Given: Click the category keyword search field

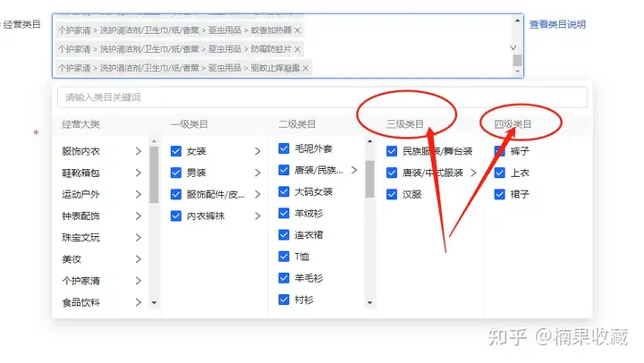Looking at the screenshot, I should point(322,97).
